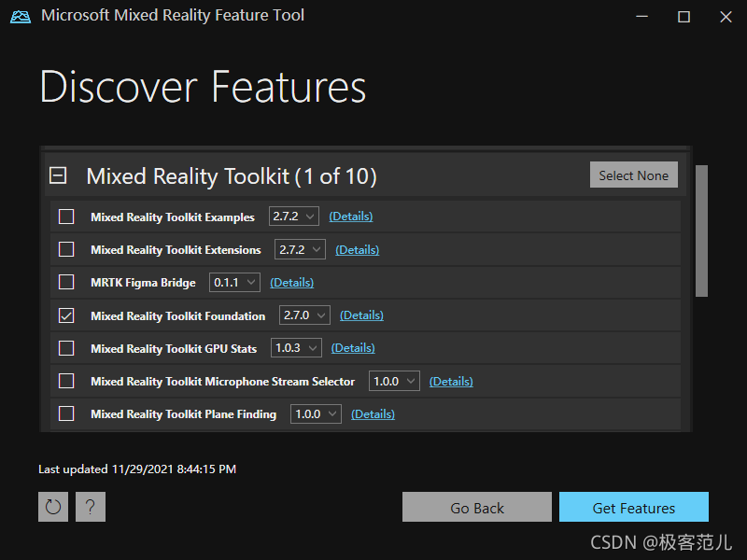
Task: Click the Go Back button
Action: 477,507
